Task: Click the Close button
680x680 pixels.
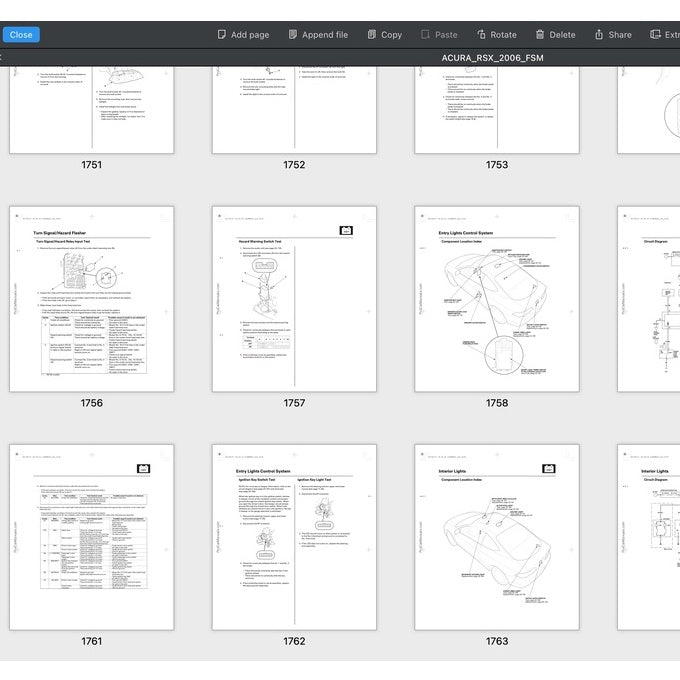Action: click(21, 34)
